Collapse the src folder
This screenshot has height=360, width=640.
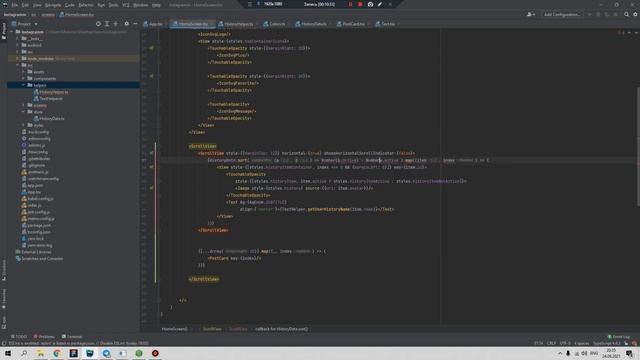click(18, 65)
